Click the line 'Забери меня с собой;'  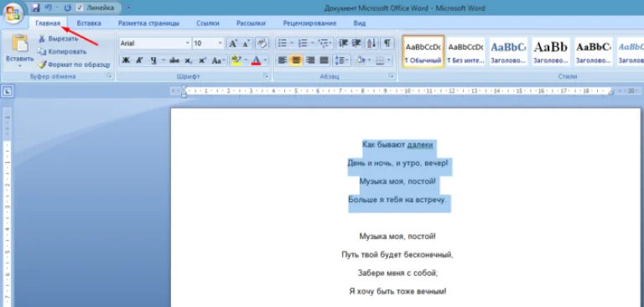point(397,273)
